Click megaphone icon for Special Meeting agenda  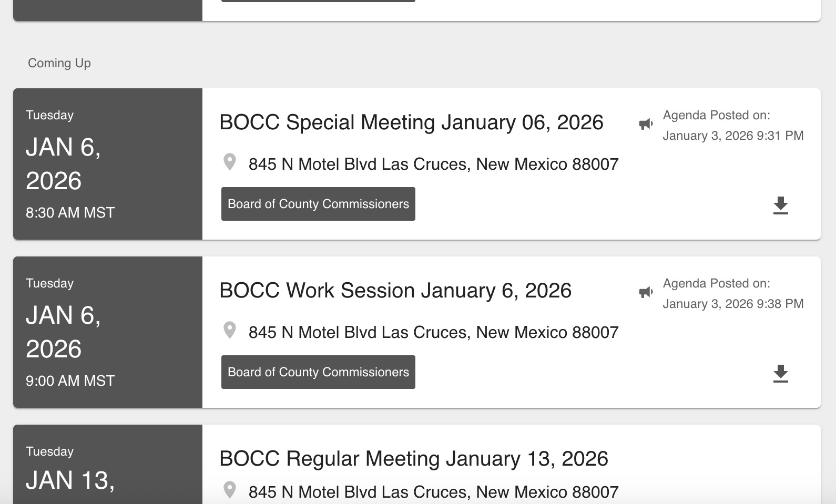[x=646, y=124]
